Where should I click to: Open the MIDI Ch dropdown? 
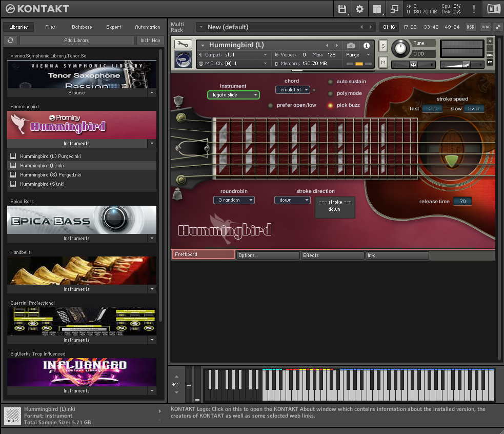coord(233,64)
